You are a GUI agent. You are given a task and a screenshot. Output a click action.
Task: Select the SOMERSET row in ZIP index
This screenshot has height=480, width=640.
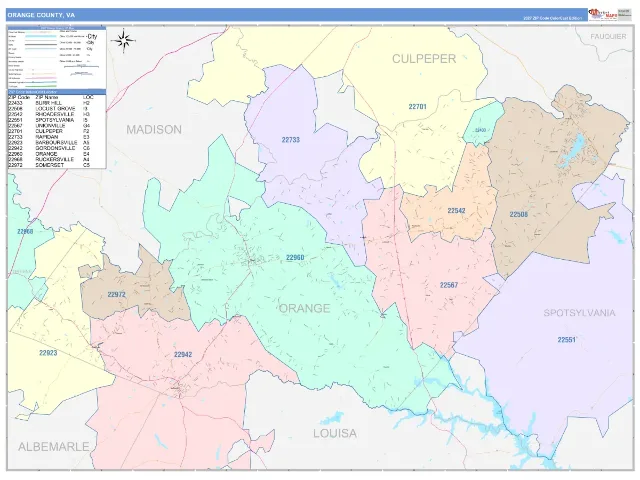51,165
